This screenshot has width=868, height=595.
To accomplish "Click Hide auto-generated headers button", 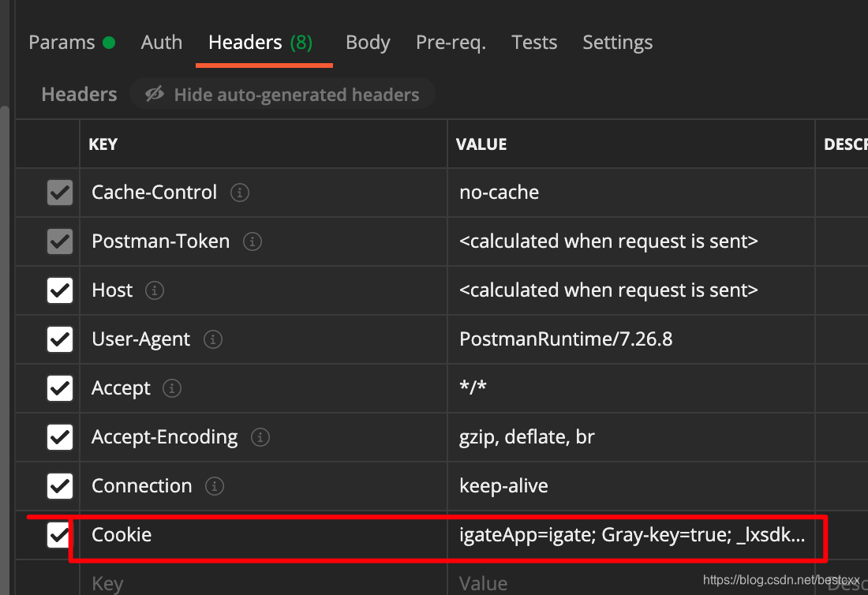I will 282,94.
